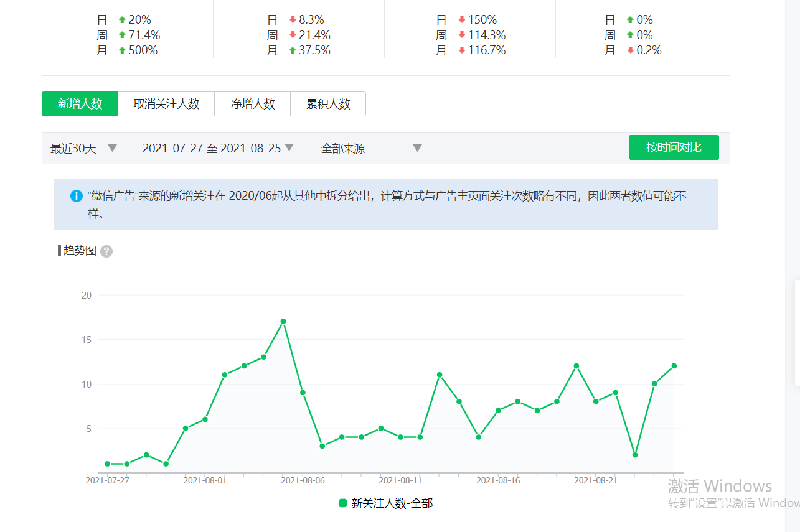Select the 净增人数 tab

[253, 104]
